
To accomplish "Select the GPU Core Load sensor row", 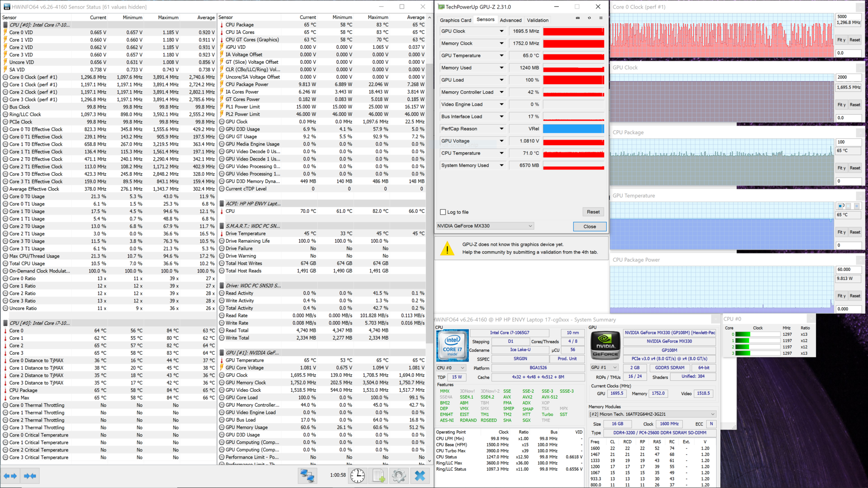I will click(x=322, y=398).
